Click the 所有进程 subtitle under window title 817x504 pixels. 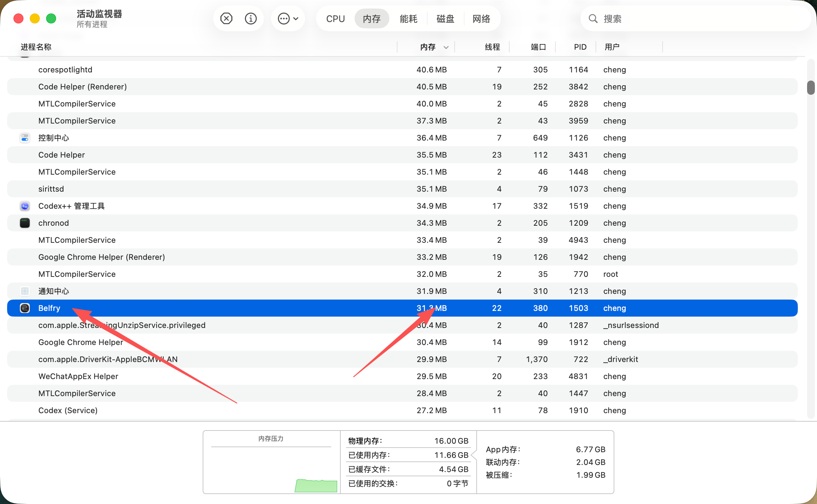92,24
